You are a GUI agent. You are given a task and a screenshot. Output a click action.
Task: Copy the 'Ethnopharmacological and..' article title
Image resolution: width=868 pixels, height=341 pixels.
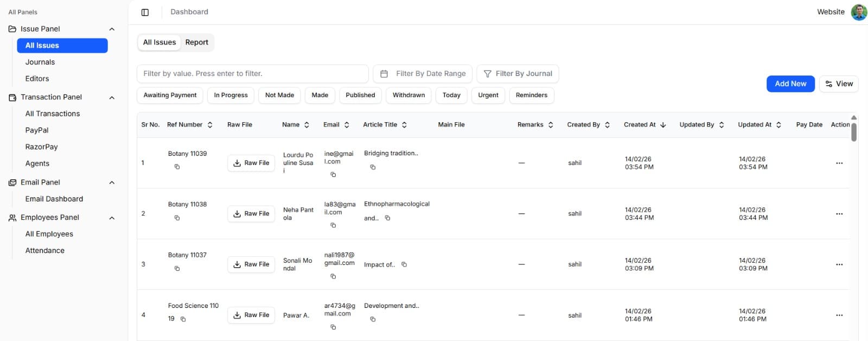pos(387,218)
